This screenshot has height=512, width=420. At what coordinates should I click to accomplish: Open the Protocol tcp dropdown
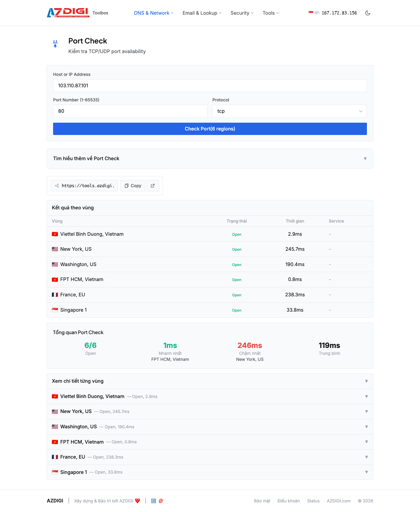click(x=289, y=111)
